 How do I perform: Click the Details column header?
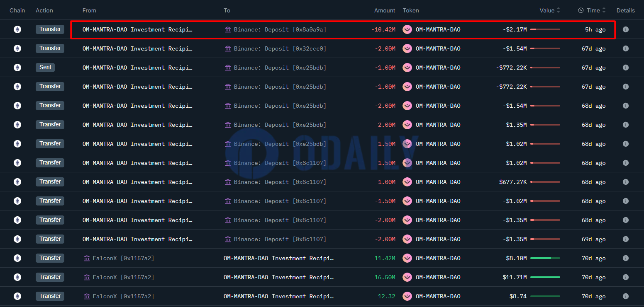pyautogui.click(x=626, y=10)
